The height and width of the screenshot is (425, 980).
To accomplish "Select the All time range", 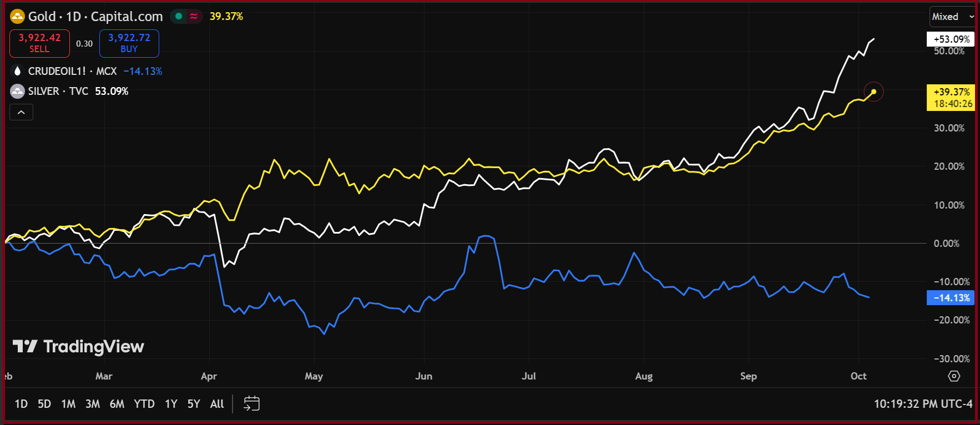I will point(217,404).
